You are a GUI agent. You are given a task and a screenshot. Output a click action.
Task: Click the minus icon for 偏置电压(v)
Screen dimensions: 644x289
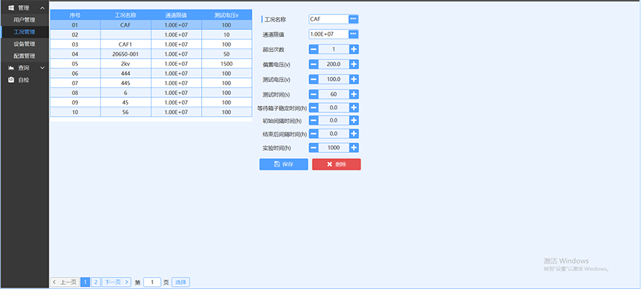pos(313,64)
